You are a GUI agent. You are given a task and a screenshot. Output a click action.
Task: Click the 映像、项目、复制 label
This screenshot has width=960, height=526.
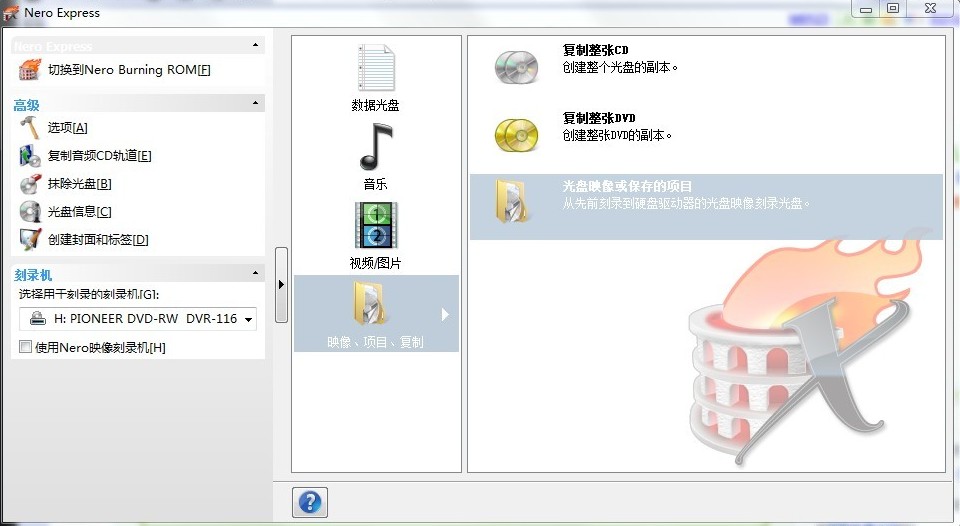[x=375, y=342]
